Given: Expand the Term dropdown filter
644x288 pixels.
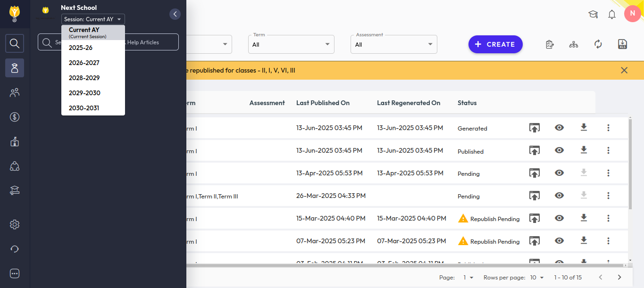Looking at the screenshot, I should (x=291, y=44).
